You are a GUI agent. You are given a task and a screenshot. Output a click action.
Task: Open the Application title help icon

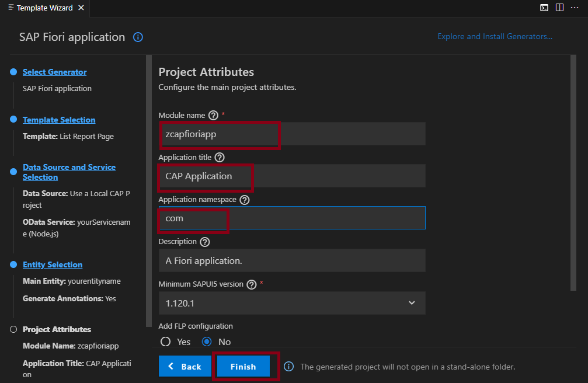coord(220,157)
